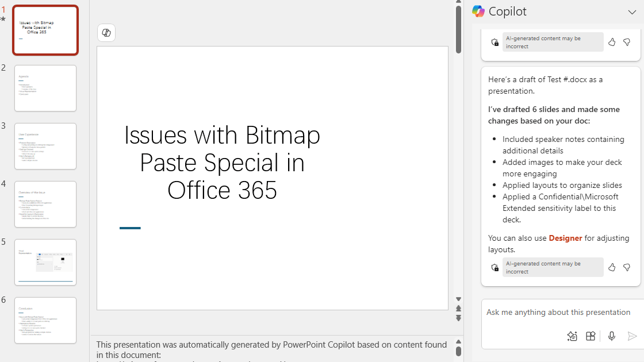Click the sensitivity lock icon on the draft response

495,268
